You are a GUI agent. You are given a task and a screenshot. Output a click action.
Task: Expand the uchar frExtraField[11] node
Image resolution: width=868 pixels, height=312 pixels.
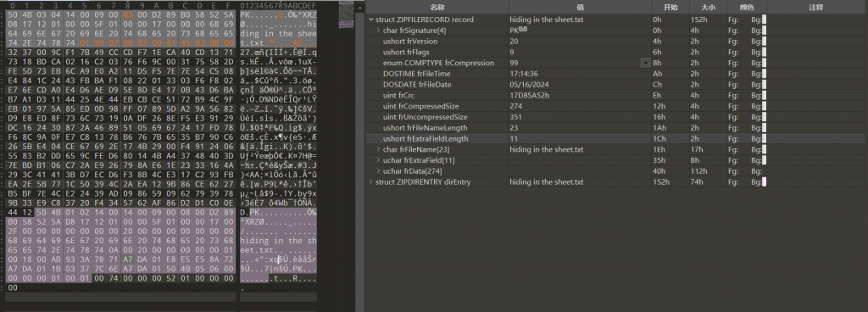379,160
